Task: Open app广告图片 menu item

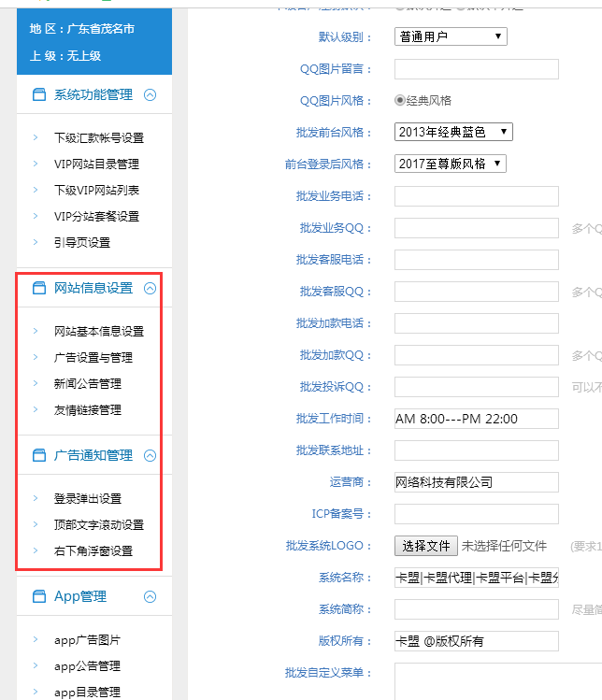Action: point(87,640)
